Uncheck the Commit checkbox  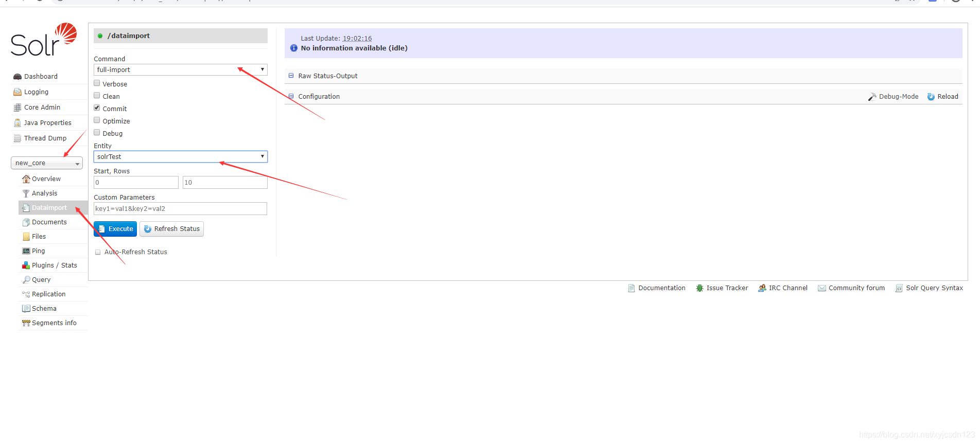click(97, 108)
